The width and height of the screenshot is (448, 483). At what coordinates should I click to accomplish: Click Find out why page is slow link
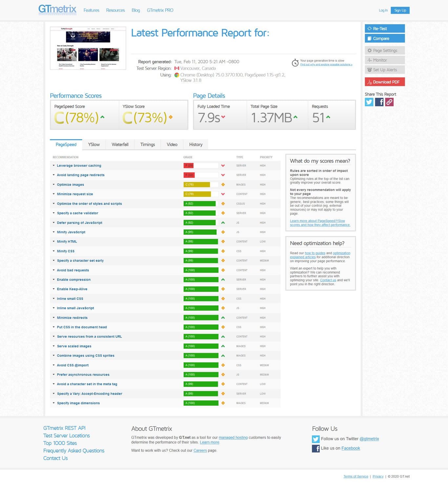pyautogui.click(x=326, y=65)
